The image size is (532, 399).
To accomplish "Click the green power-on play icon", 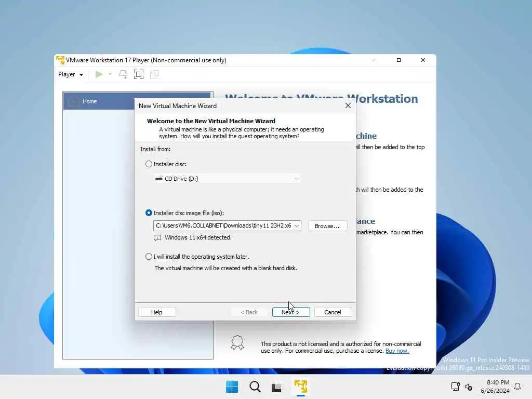I will tap(99, 74).
